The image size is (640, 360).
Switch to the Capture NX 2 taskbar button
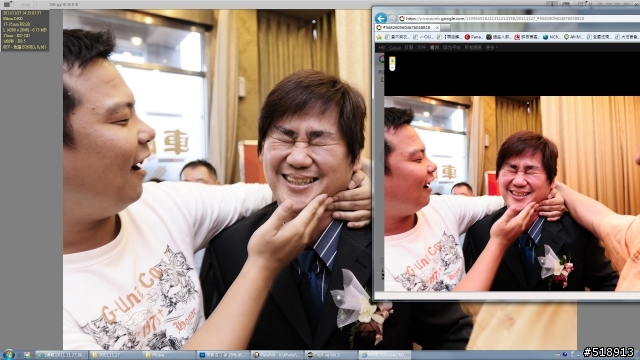click(x=330, y=355)
